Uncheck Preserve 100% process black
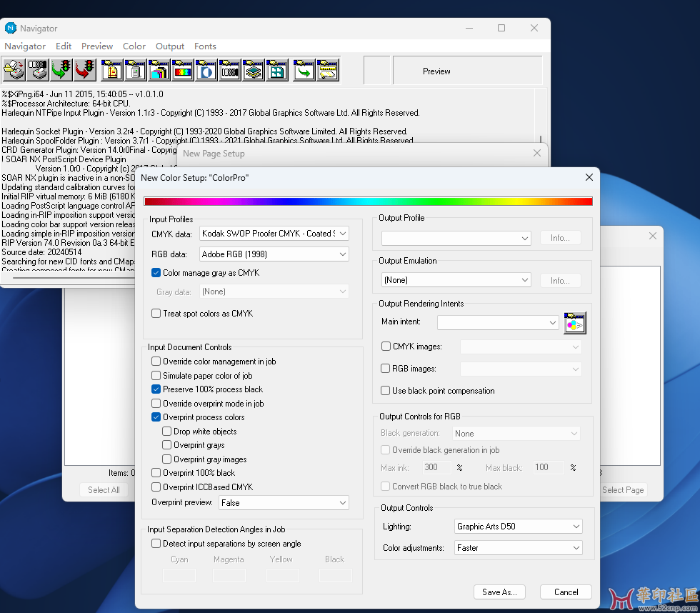This screenshot has width=700, height=613. 156,389
